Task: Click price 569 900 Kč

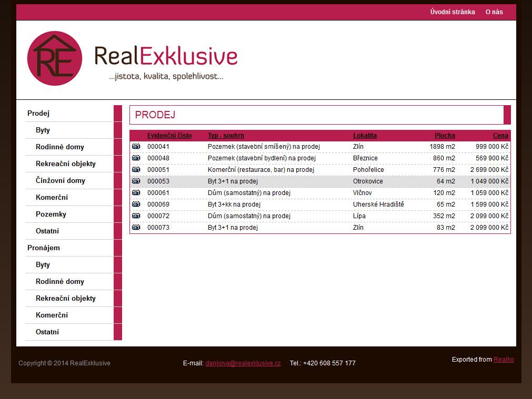Action: [x=492, y=158]
